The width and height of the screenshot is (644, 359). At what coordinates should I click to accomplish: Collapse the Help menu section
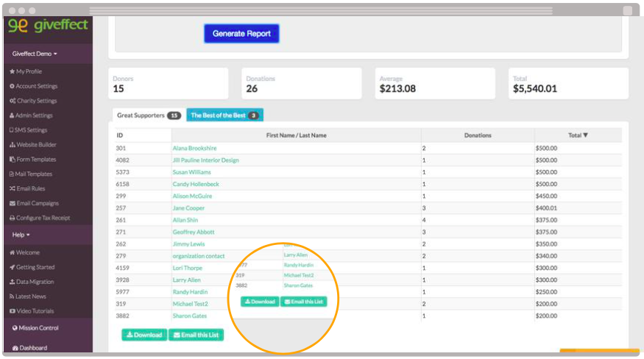coord(21,235)
